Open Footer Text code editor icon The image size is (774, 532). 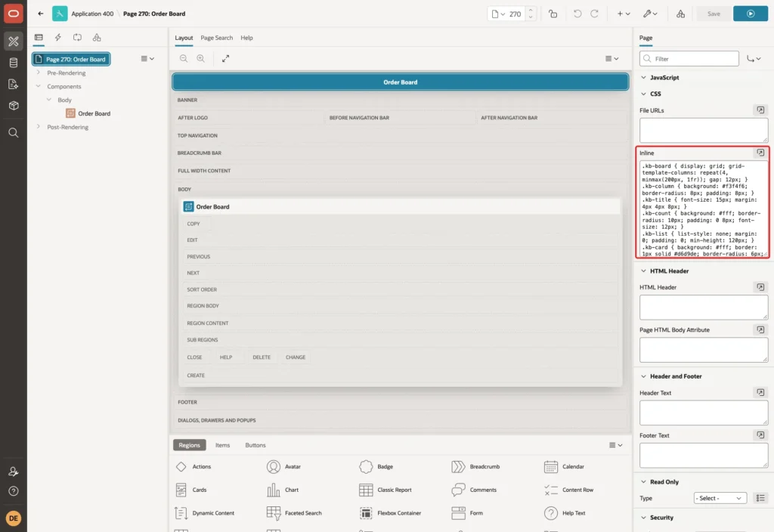[x=760, y=435]
